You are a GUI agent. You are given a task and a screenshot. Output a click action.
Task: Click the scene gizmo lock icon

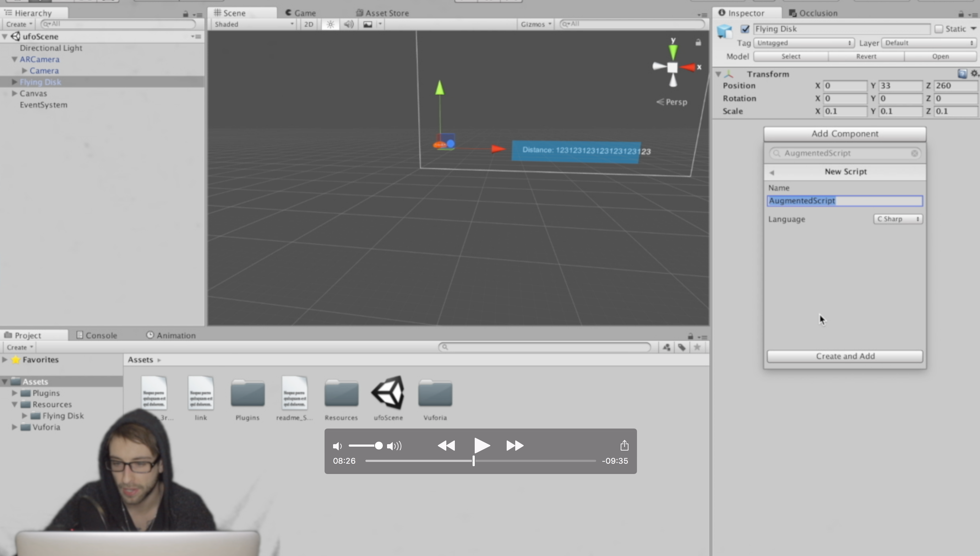point(698,42)
